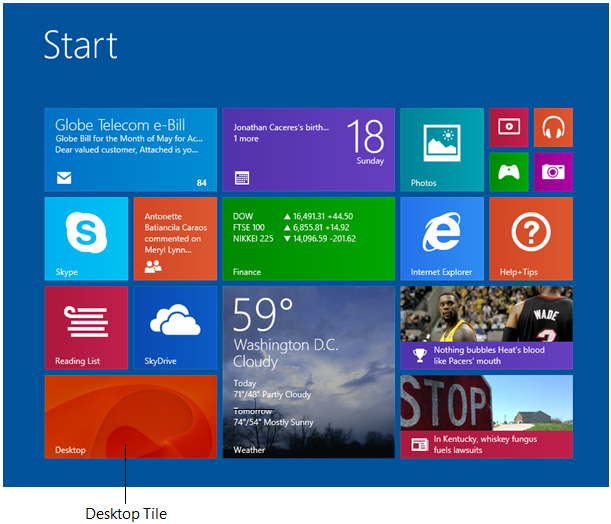This screenshot has height=524, width=611.
Task: Click the Tomorrow Mostly Sunny forecast
Action: (273, 417)
